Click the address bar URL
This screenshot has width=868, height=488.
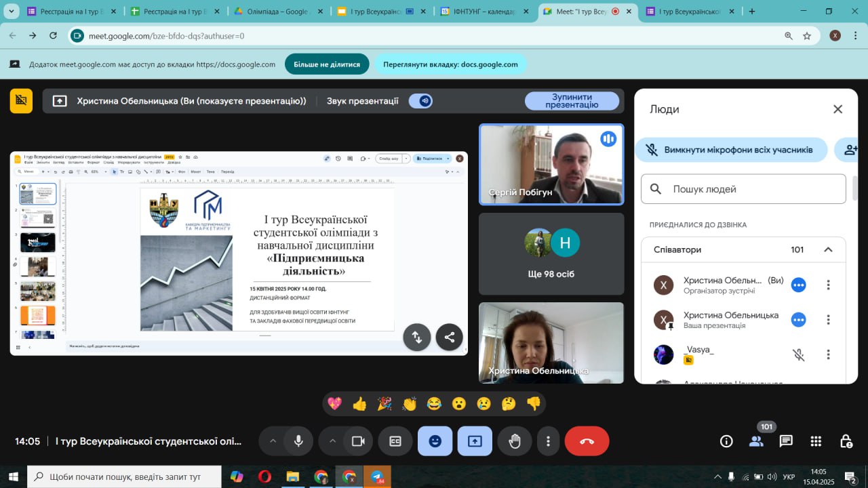[166, 36]
